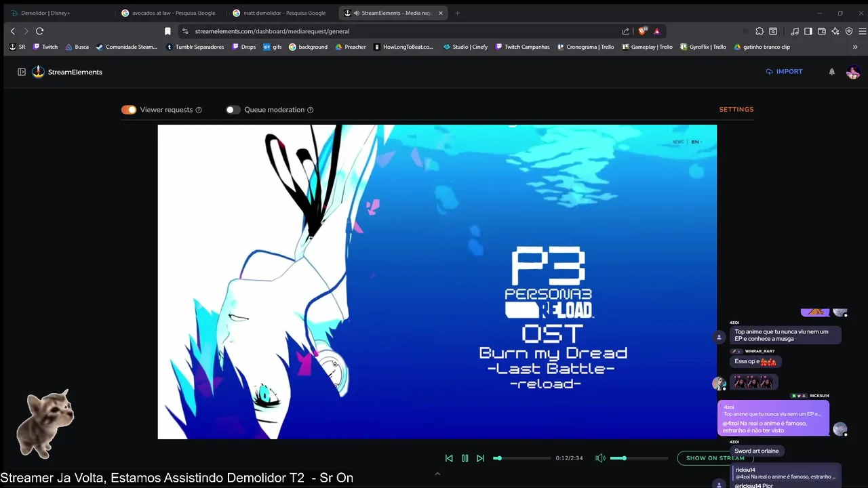Pause the currently playing media request
Image resolution: width=868 pixels, height=488 pixels.
coord(465,458)
